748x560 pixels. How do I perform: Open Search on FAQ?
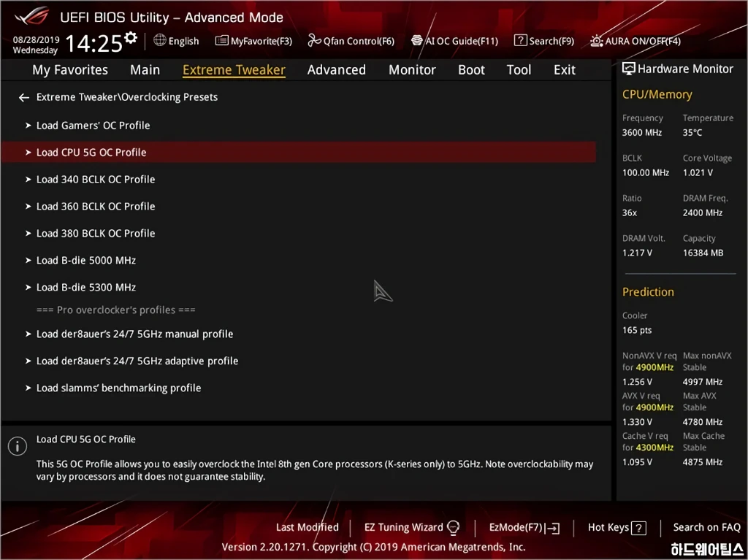[706, 528]
